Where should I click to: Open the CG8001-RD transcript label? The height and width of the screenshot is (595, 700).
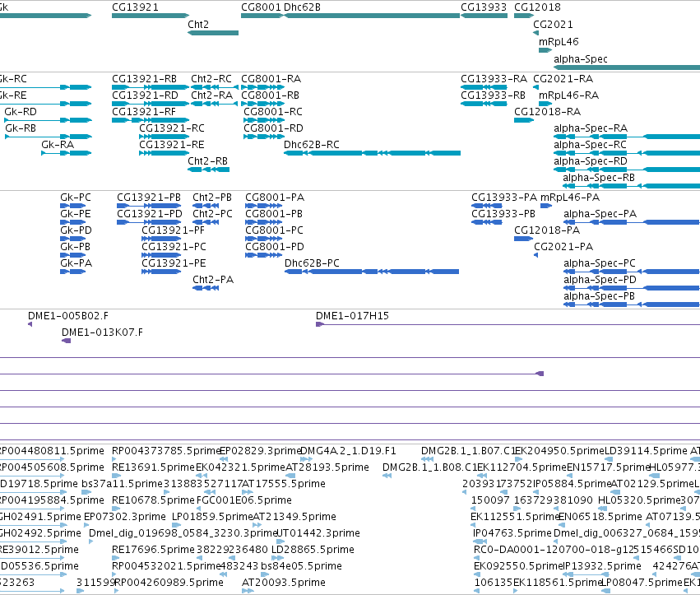[x=273, y=128]
